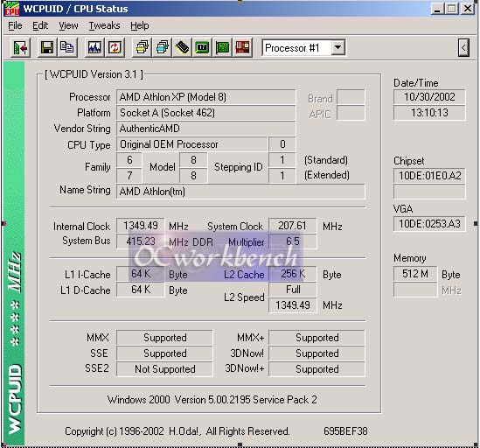Click the exit door toolbar icon

point(20,47)
